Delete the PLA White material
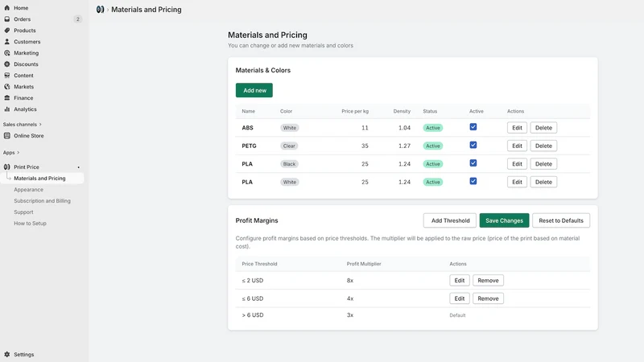The height and width of the screenshot is (362, 644). coord(543,182)
